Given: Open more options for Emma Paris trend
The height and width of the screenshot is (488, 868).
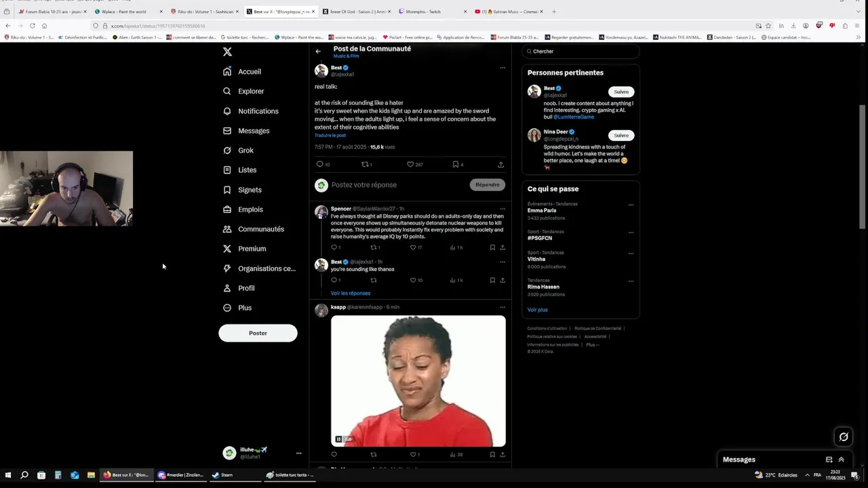Looking at the screenshot, I should pyautogui.click(x=631, y=205).
